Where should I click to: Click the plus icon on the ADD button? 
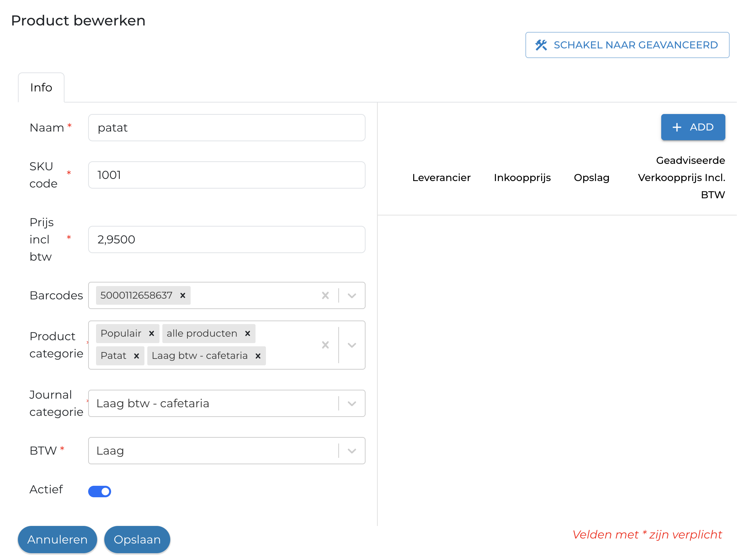(677, 127)
